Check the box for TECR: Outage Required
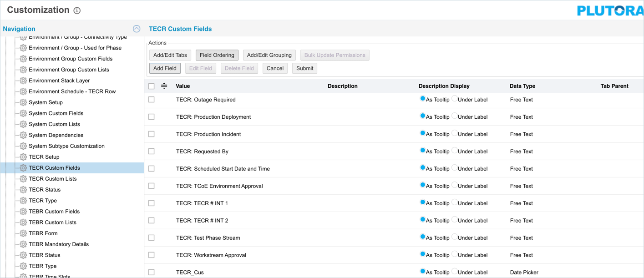The image size is (644, 278). coord(152,100)
